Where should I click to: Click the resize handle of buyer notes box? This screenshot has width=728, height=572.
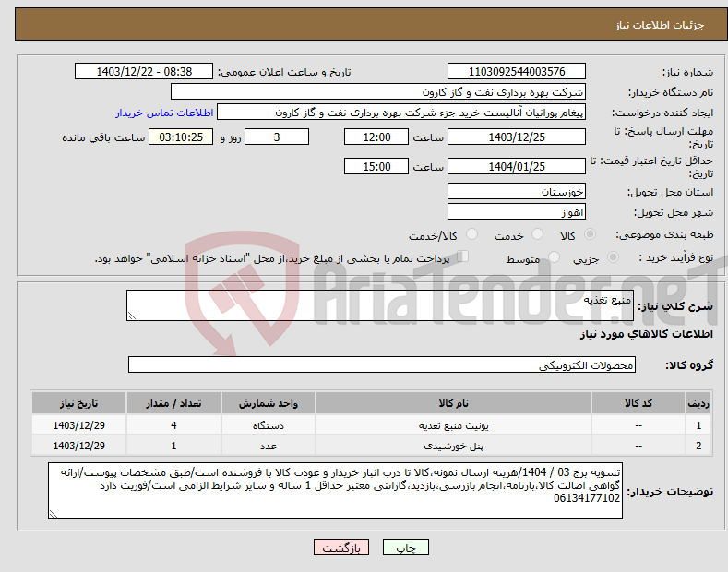pos(54,514)
